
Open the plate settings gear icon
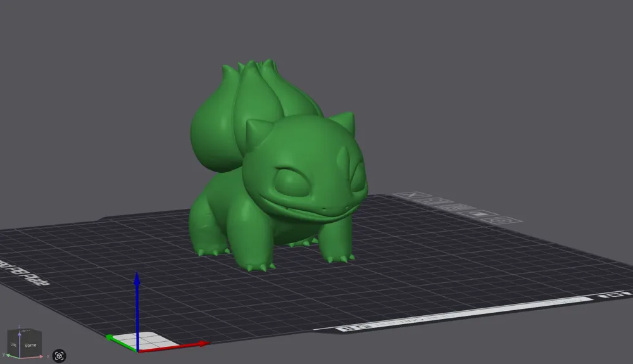tap(501, 220)
